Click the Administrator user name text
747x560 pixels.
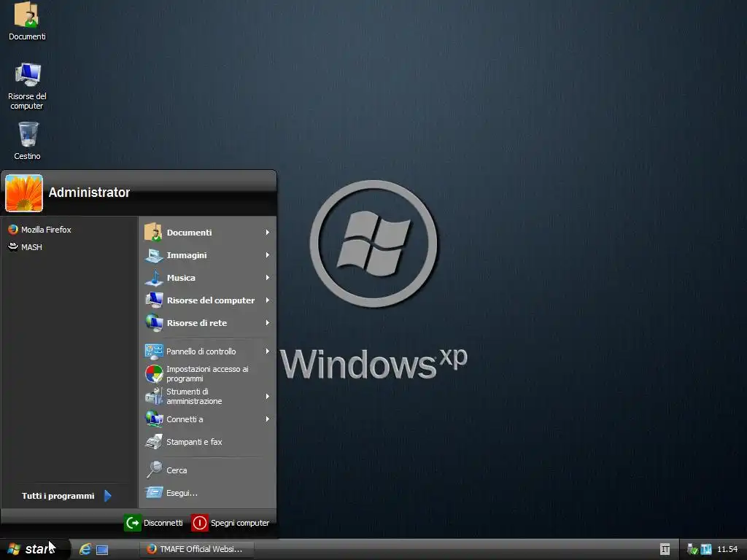pos(89,192)
